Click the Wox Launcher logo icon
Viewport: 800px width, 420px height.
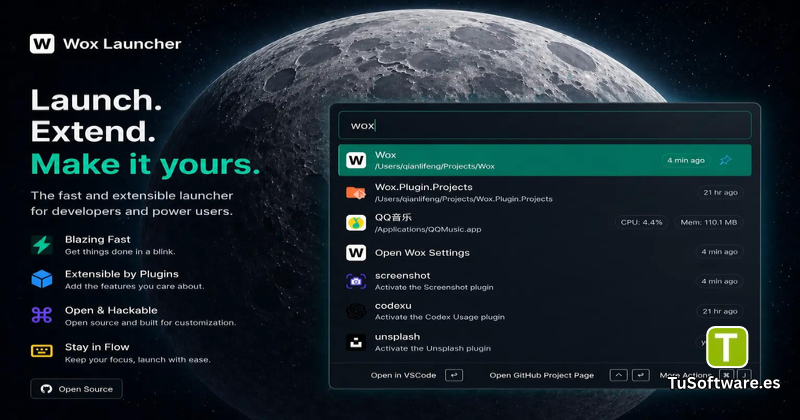pos(42,44)
